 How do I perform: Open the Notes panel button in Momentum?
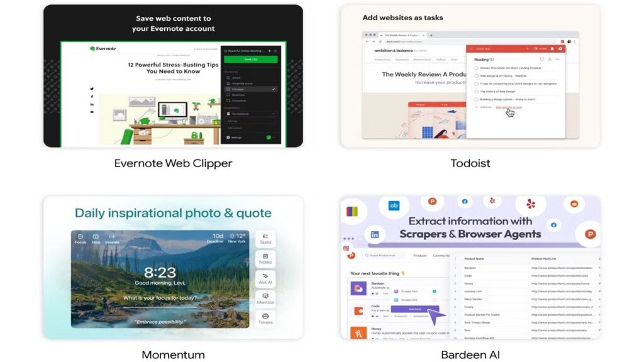click(265, 259)
